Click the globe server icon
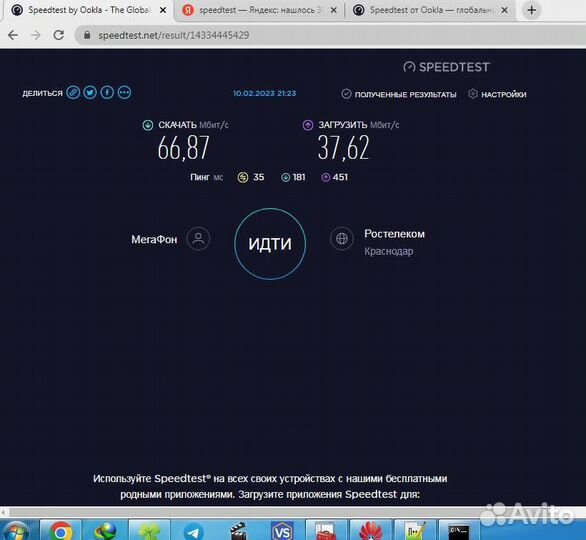586x540 pixels. point(342,238)
